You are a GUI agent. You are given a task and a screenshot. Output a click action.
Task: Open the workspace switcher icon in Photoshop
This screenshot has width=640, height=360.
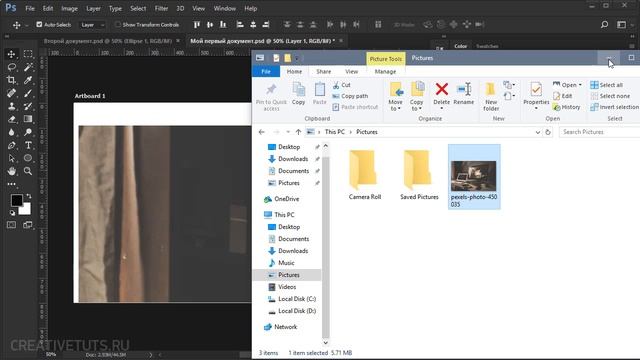(x=621, y=24)
